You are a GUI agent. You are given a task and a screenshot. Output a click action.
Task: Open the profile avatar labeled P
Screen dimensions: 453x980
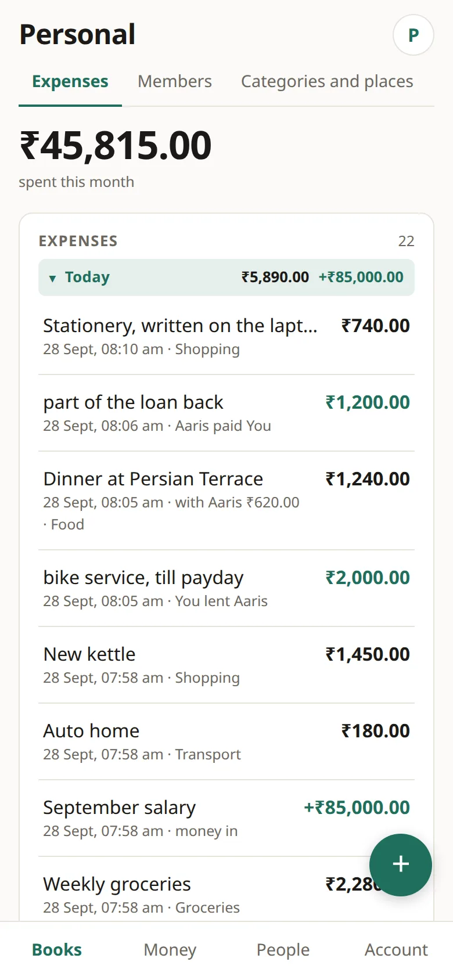[x=414, y=35]
